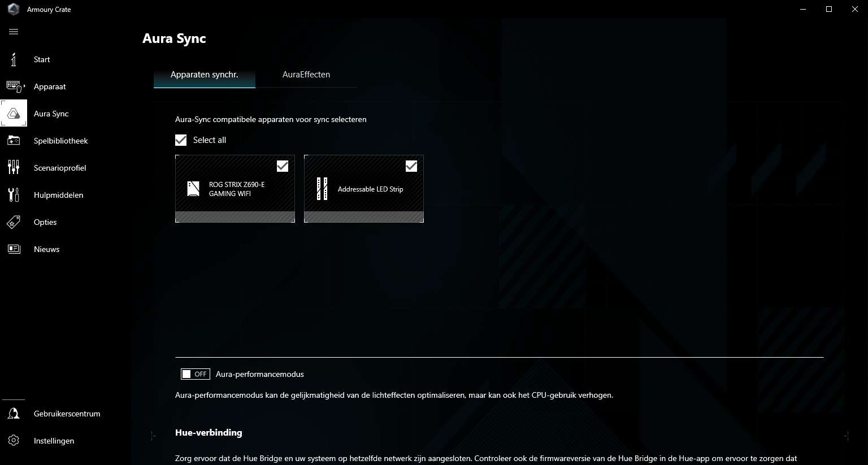Open Opties in the sidebar

click(45, 222)
